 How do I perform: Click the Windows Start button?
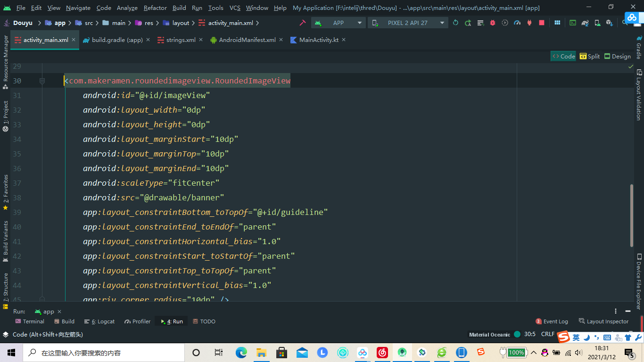[x=11, y=353]
